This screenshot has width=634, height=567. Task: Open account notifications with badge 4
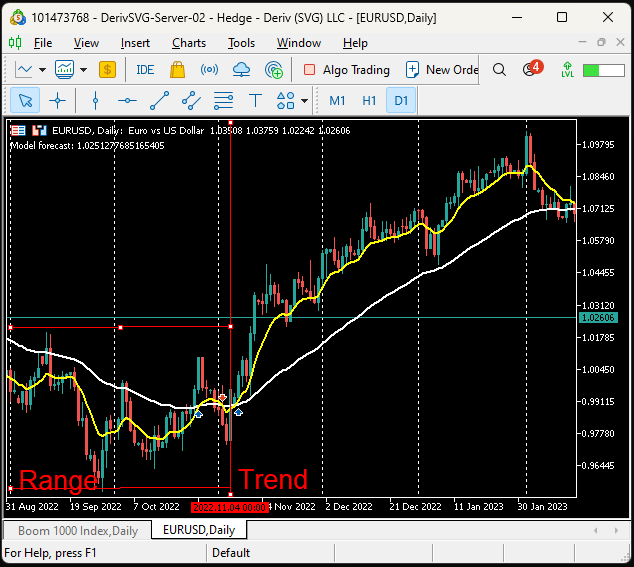(x=532, y=69)
